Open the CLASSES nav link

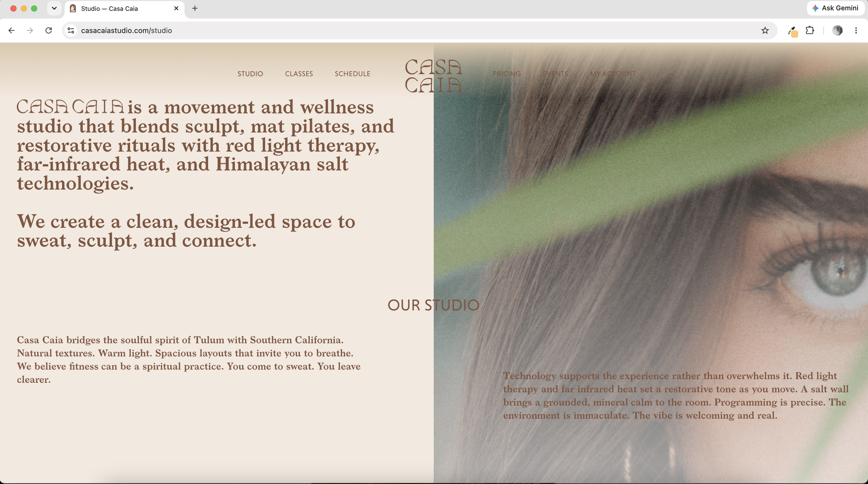(x=299, y=74)
